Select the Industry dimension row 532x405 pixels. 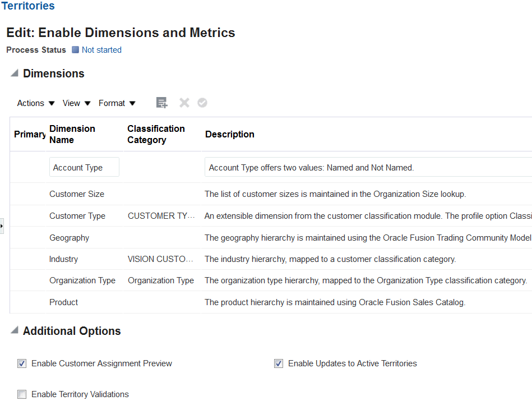[64, 259]
